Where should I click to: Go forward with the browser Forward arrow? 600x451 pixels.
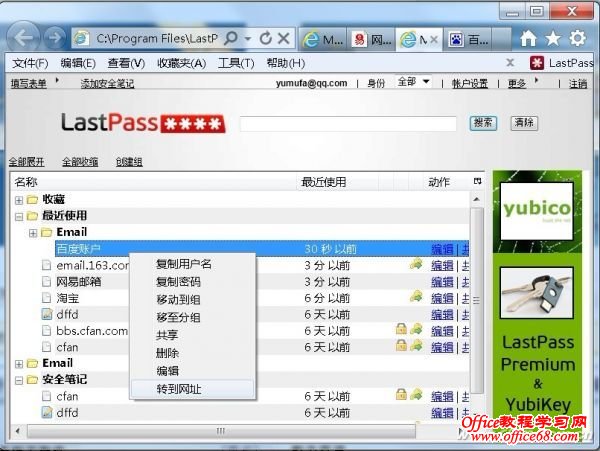tap(55, 38)
